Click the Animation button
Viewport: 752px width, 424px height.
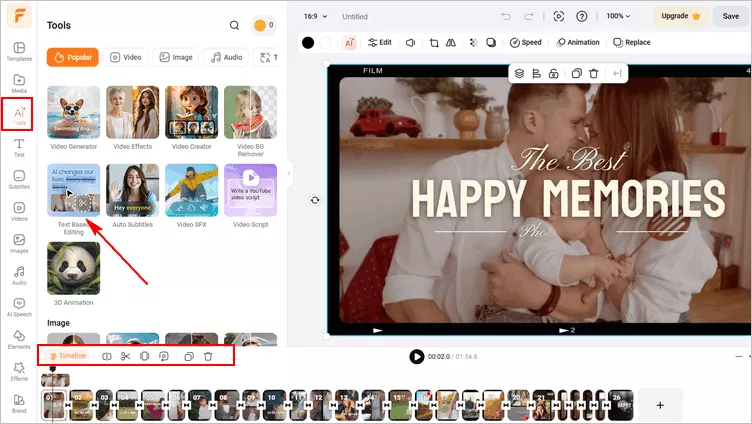coord(578,43)
